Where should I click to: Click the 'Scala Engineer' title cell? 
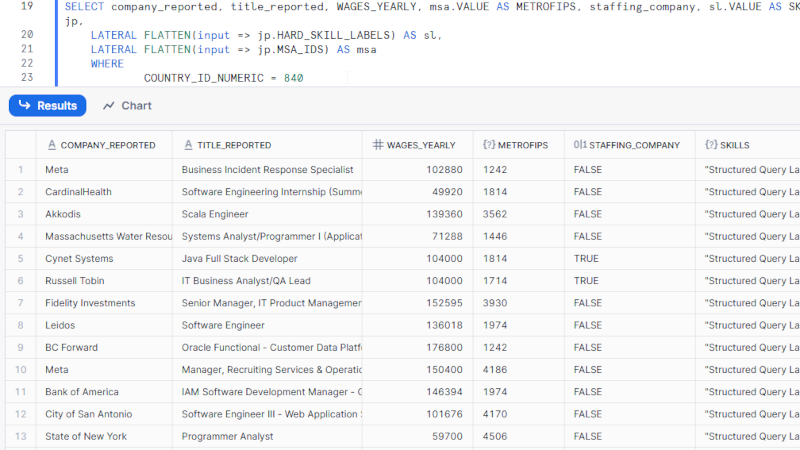click(267, 214)
